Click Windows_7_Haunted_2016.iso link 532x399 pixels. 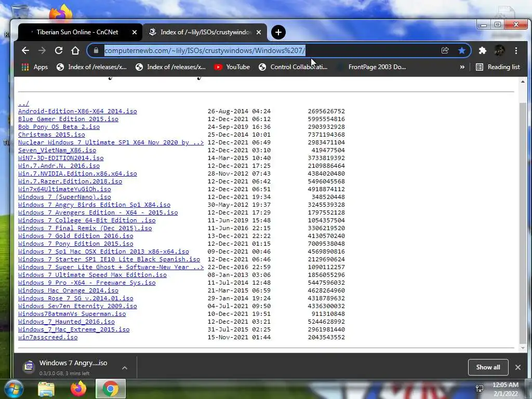pos(66,322)
